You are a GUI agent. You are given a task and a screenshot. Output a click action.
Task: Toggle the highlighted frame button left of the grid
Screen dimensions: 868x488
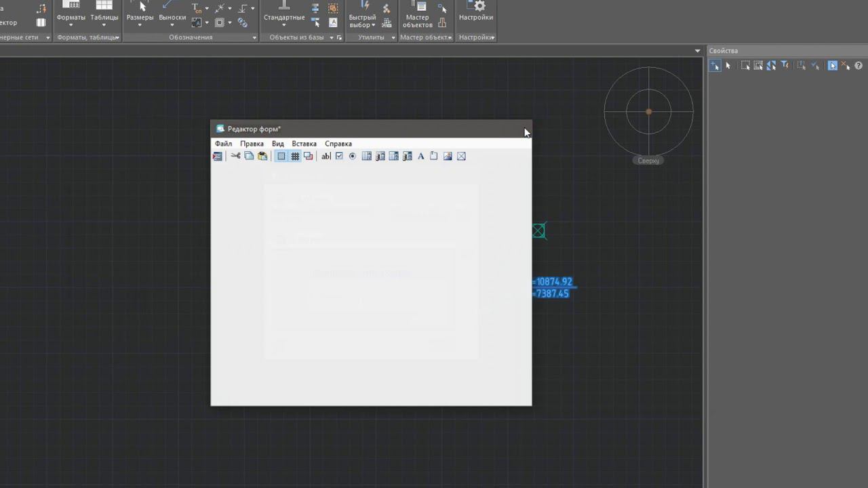click(281, 156)
